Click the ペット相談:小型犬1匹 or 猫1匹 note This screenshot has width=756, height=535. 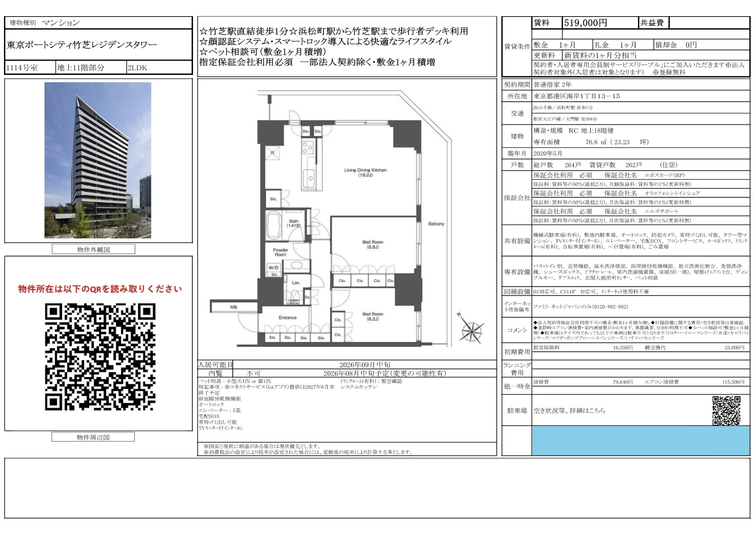[x=235, y=381]
